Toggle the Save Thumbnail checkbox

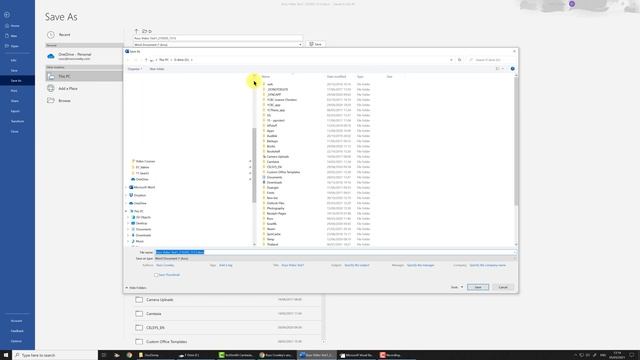(x=156, y=275)
